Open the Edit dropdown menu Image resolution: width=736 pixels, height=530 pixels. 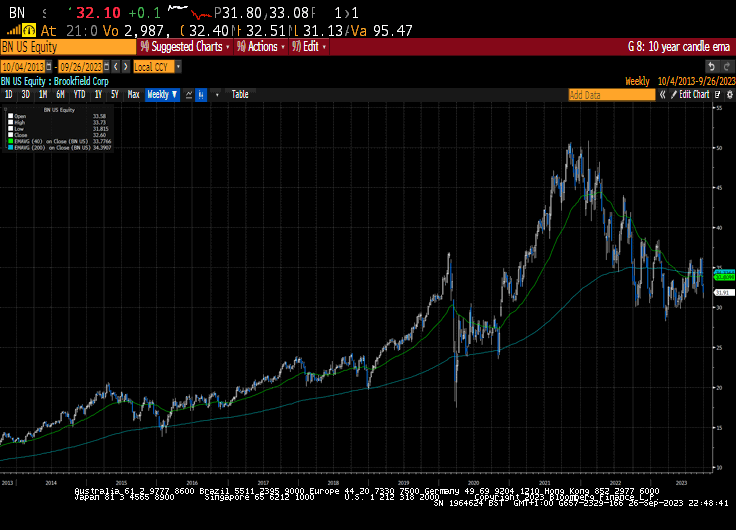click(x=309, y=46)
